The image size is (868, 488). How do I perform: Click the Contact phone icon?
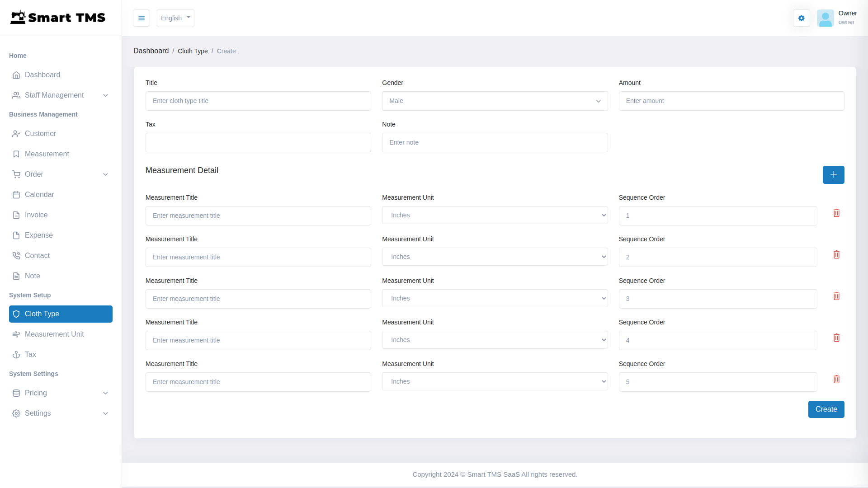(16, 255)
